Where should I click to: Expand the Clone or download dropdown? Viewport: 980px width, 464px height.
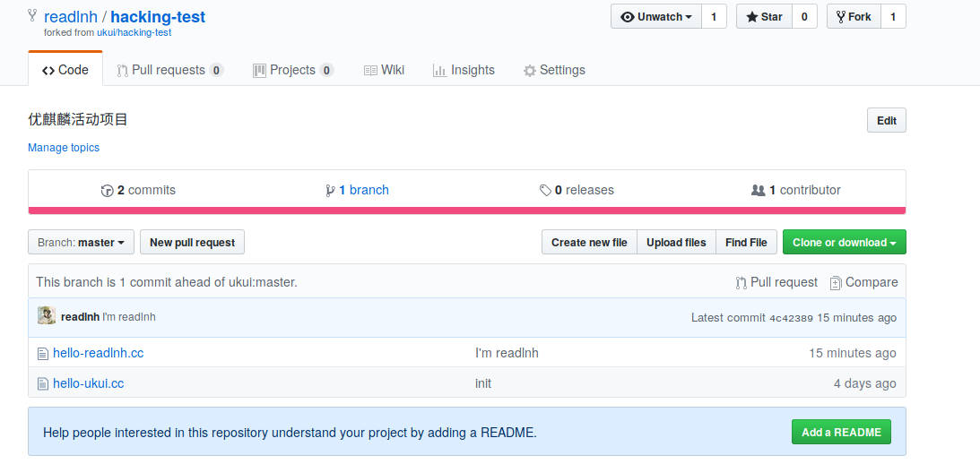(x=845, y=243)
